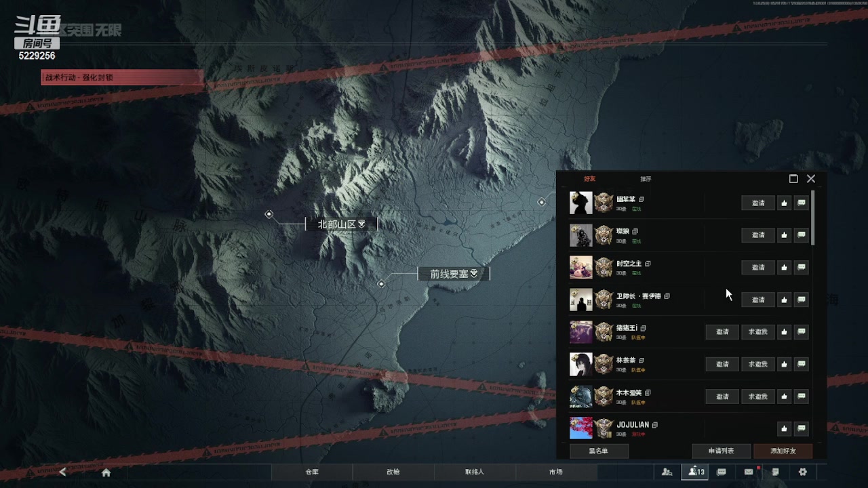This screenshot has height=488, width=868.
Task: Open the chat icon in bottom bar
Action: pyautogui.click(x=722, y=472)
